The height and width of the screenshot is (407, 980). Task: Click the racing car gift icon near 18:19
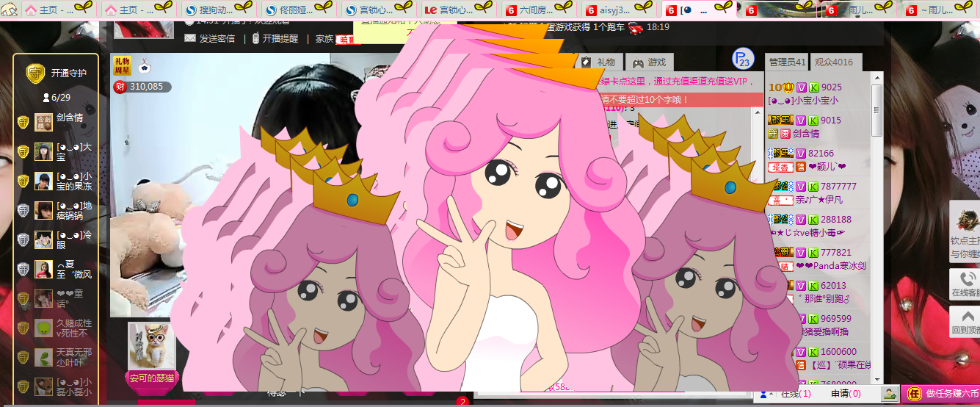coord(636,27)
